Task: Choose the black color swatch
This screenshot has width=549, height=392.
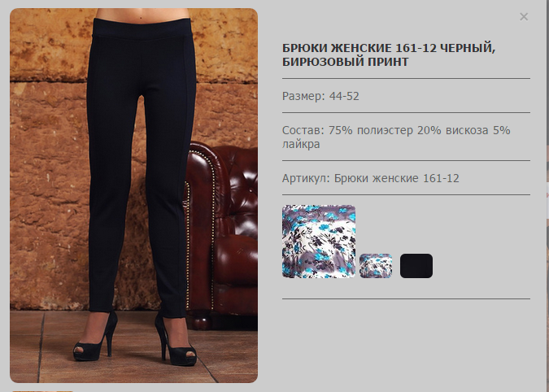Action: coord(416,266)
